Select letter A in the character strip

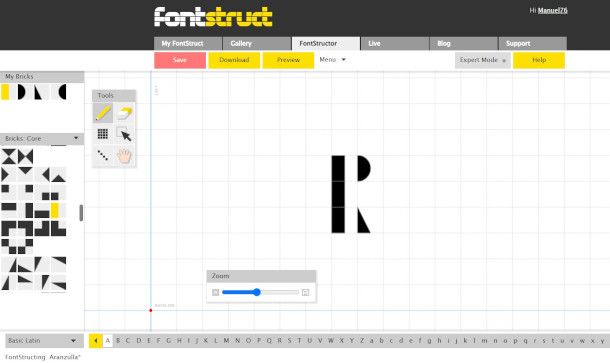(108, 340)
